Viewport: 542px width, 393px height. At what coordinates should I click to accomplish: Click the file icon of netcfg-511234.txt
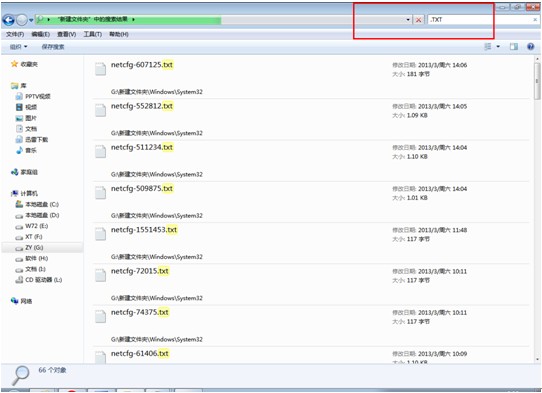click(x=100, y=151)
